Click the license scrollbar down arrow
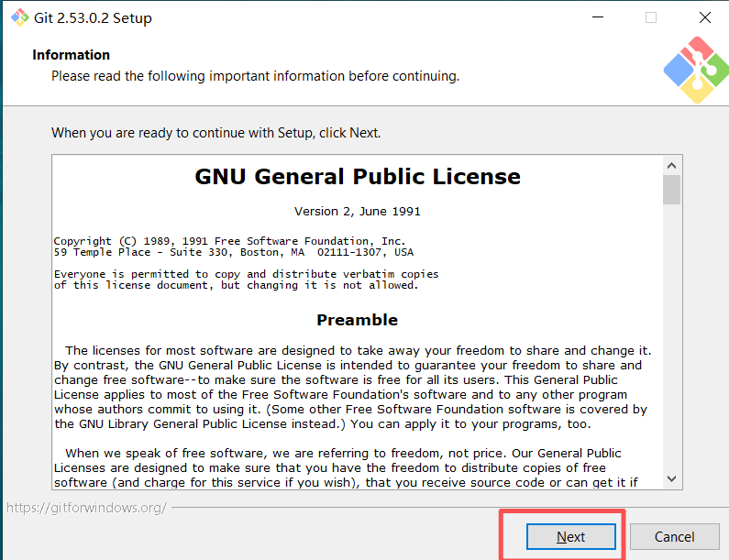The width and height of the screenshot is (729, 560). tap(672, 478)
